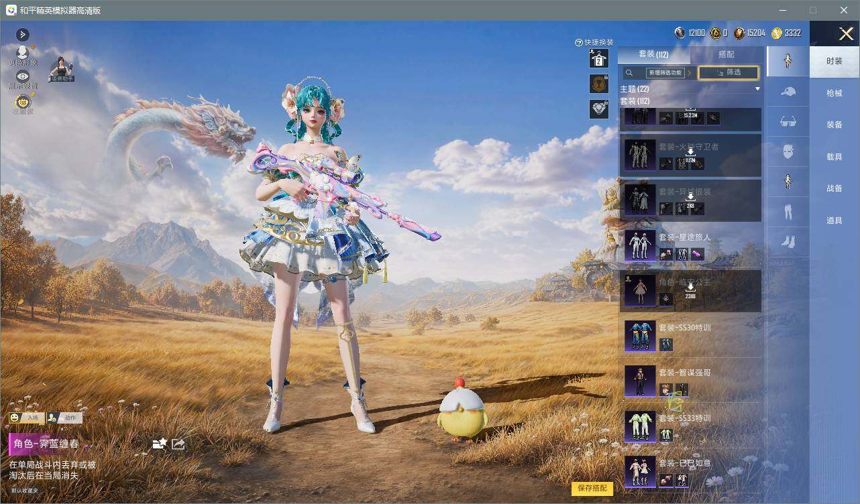This screenshot has height=504, width=860.
Task: Open the wardrobe hanger quick-change icon
Action: tap(598, 59)
